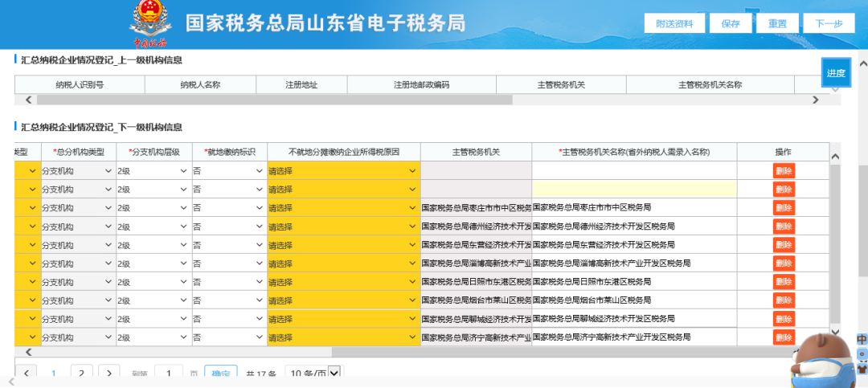868x388 pixels.
Task: Click left arrow of upper table horizontal scrollbar
Action: [30, 100]
